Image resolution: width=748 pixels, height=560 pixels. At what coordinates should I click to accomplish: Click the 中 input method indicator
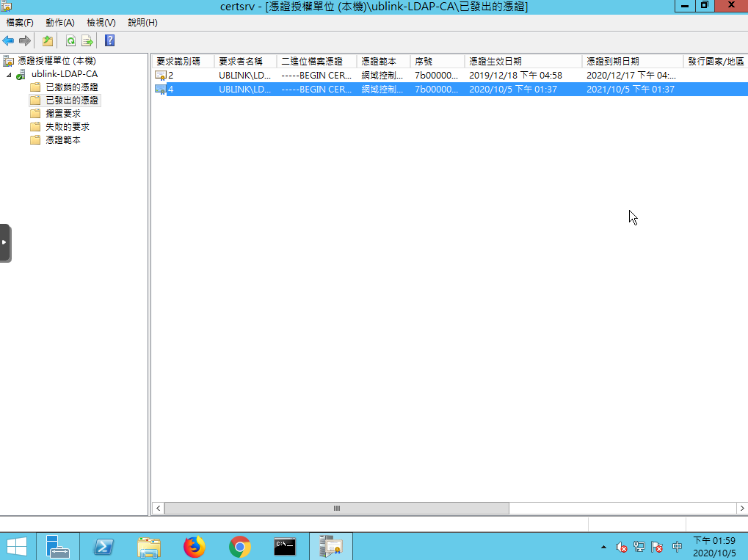coord(677,547)
